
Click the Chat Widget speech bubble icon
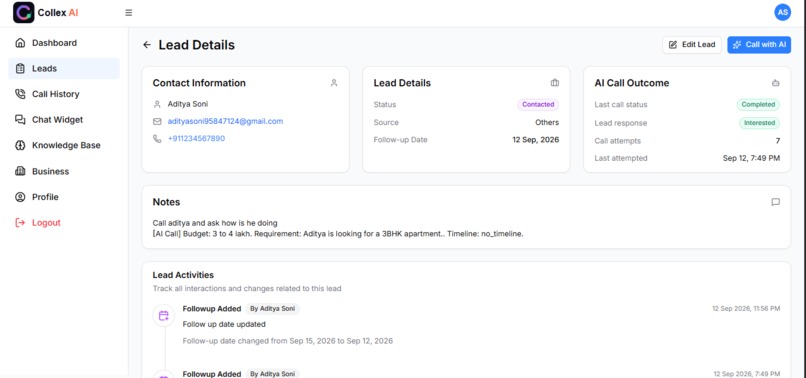(x=20, y=120)
